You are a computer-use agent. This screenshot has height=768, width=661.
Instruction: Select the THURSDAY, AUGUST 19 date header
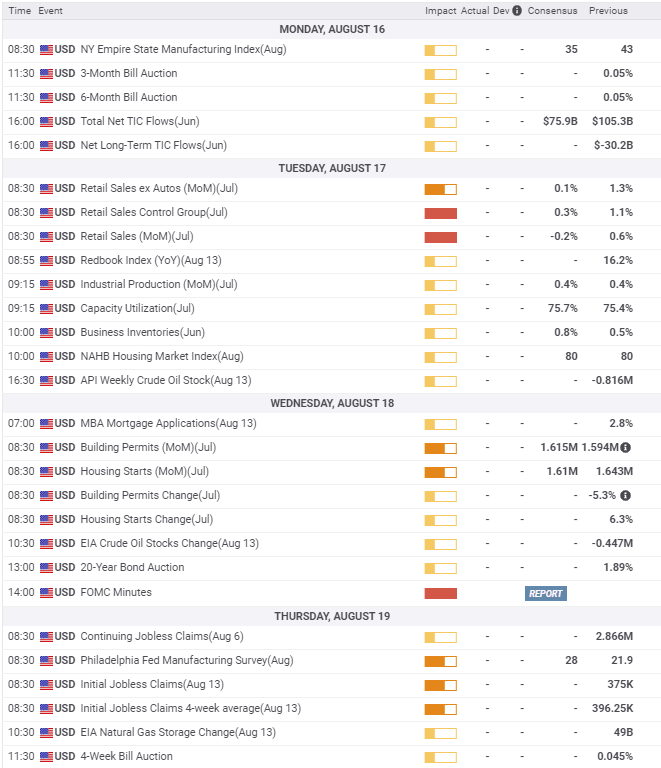pyautogui.click(x=332, y=616)
